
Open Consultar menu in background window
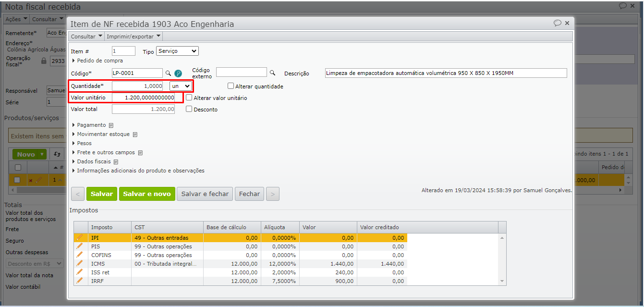(x=48, y=19)
